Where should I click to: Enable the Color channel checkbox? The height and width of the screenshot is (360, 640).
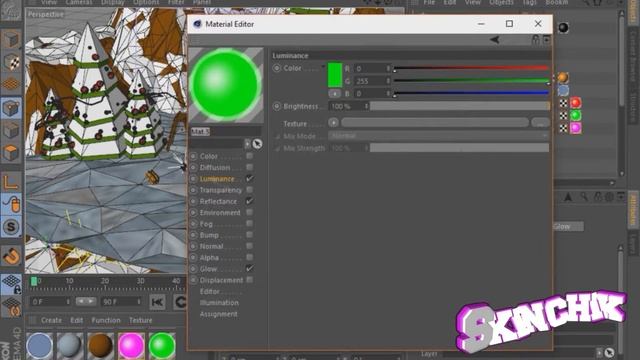coord(249,156)
